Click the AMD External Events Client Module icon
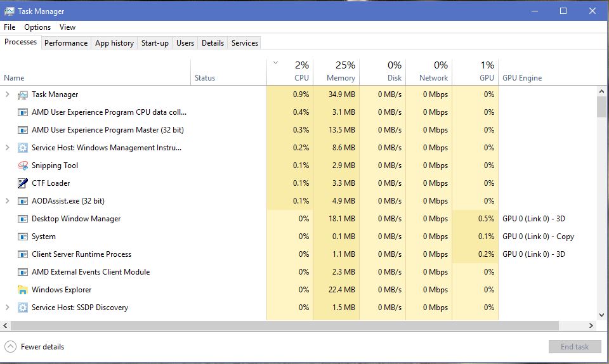 click(x=23, y=272)
